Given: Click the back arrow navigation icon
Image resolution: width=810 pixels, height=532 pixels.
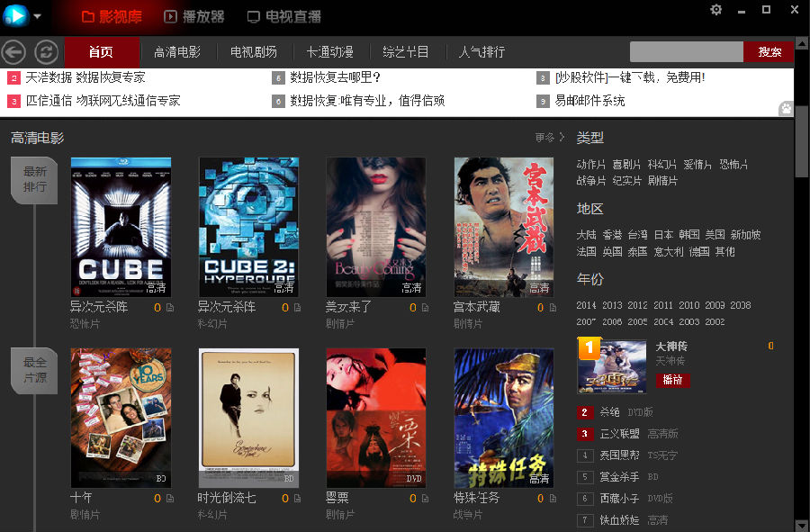Looking at the screenshot, I should pyautogui.click(x=13, y=52).
